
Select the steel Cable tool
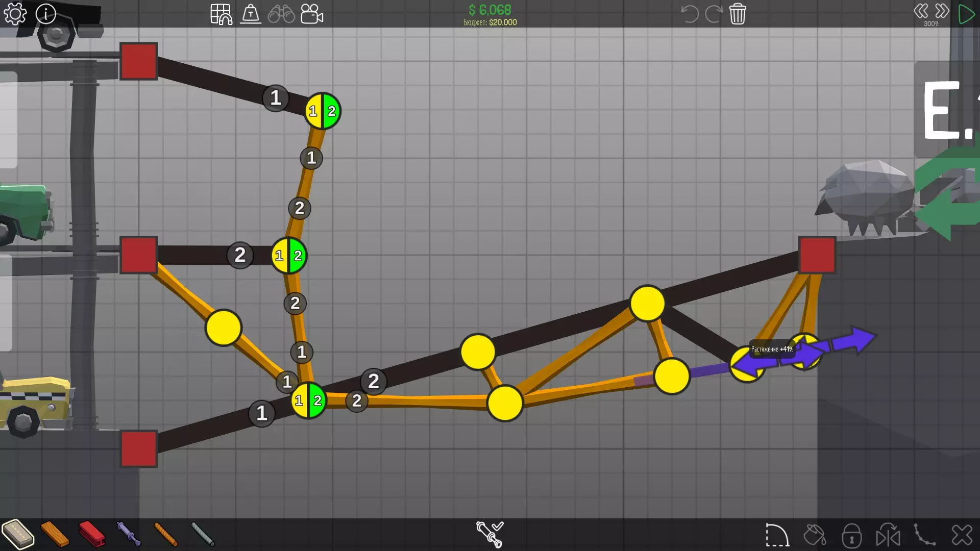pos(203,534)
